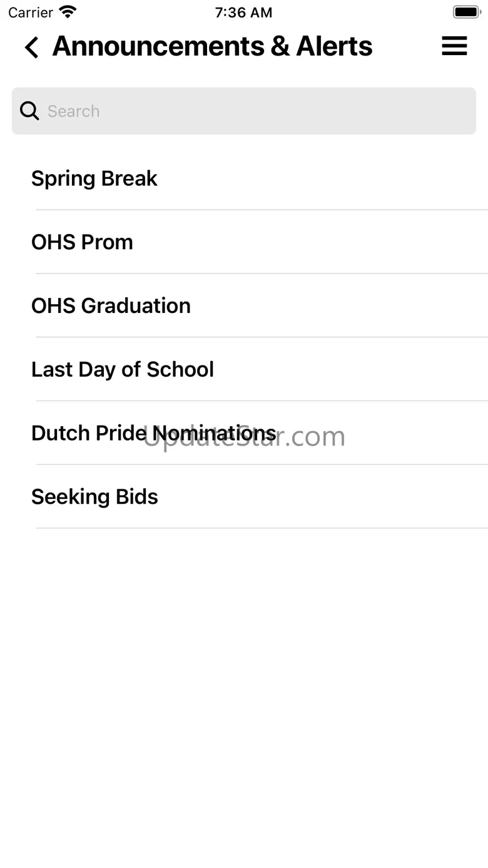The width and height of the screenshot is (488, 868).
Task: Tap the magnifying glass search icon
Action: click(x=29, y=111)
